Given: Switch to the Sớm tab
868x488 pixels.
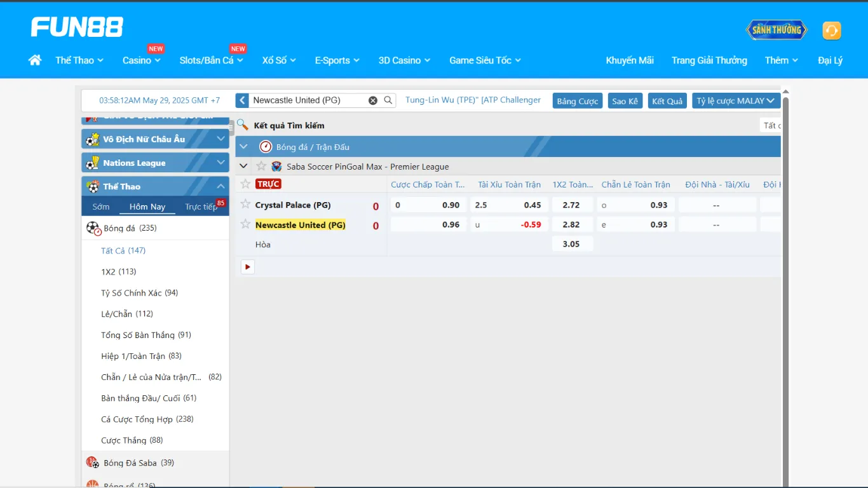Looking at the screenshot, I should 100,207.
